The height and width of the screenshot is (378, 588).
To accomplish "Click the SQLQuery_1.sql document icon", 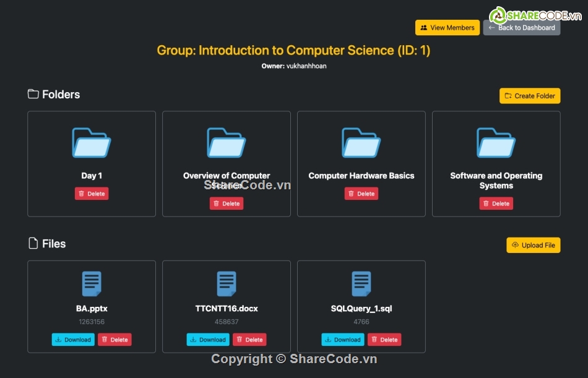I will [x=361, y=284].
